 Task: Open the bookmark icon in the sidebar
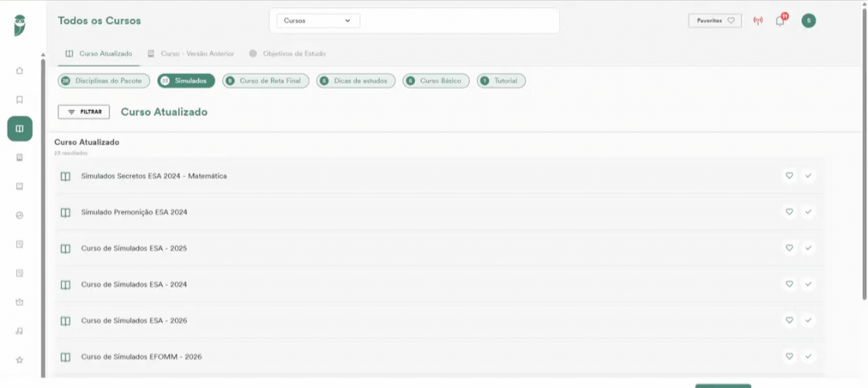pos(19,99)
